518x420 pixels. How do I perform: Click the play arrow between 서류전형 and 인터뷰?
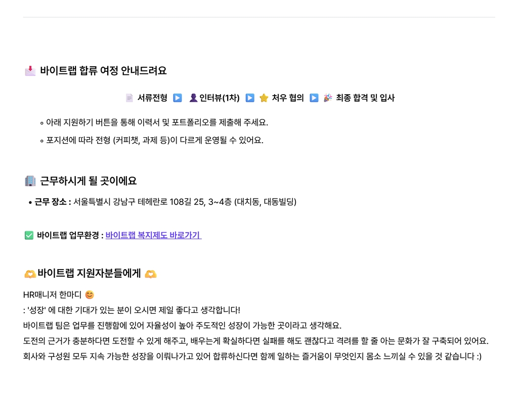(x=178, y=98)
